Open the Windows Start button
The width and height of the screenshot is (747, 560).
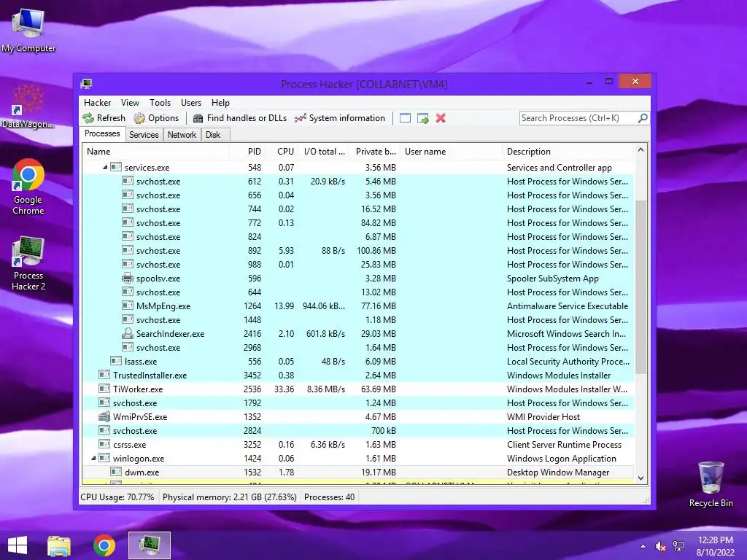18,545
